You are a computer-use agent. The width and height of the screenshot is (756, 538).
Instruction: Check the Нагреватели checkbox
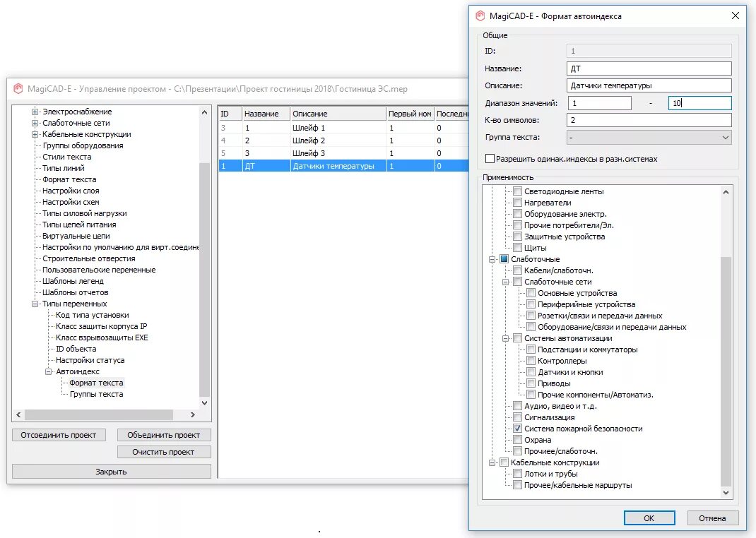click(x=517, y=203)
